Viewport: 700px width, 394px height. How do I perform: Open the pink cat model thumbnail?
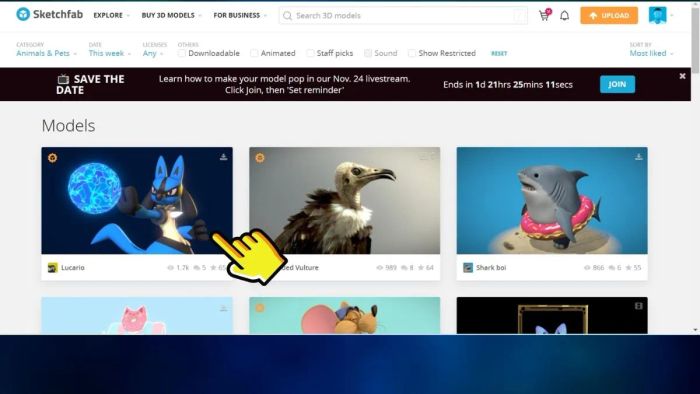(x=137, y=315)
